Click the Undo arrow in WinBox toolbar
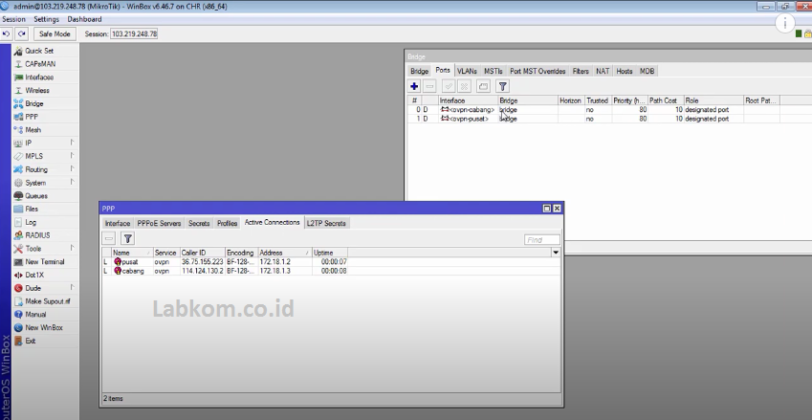Screen dimensions: 812x420 [x=8, y=34]
